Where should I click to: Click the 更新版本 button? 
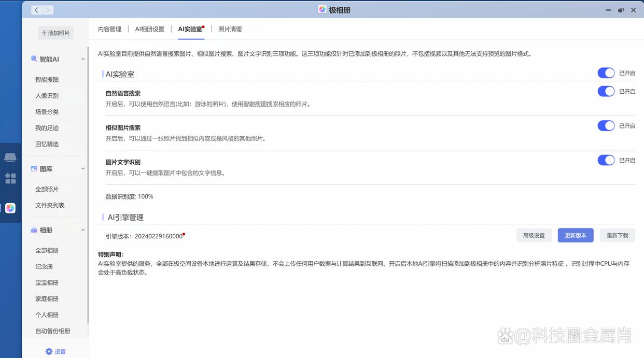click(x=576, y=235)
